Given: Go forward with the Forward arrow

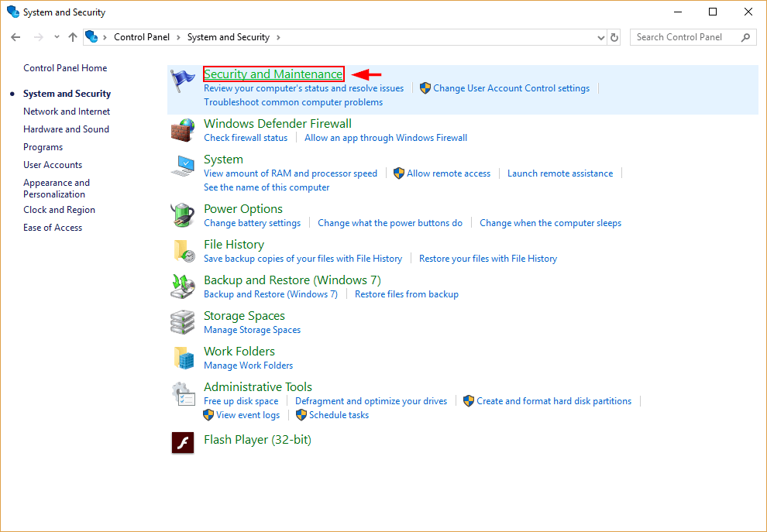Looking at the screenshot, I should (38, 37).
